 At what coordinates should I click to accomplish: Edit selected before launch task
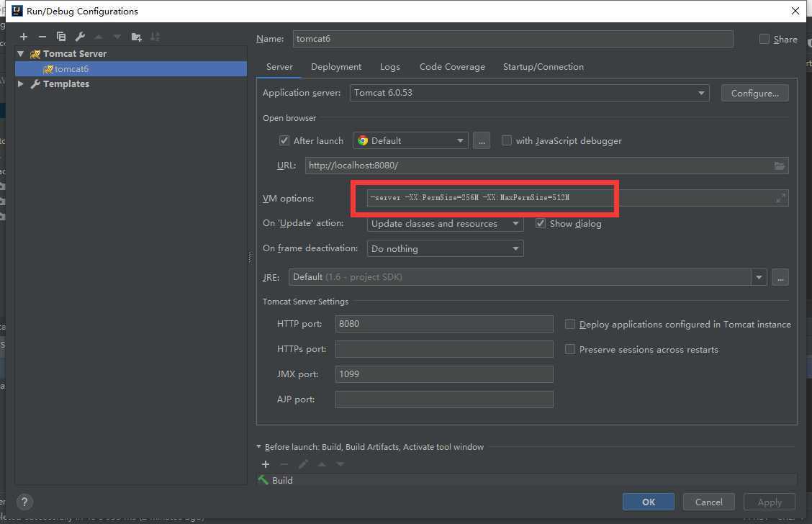click(303, 464)
